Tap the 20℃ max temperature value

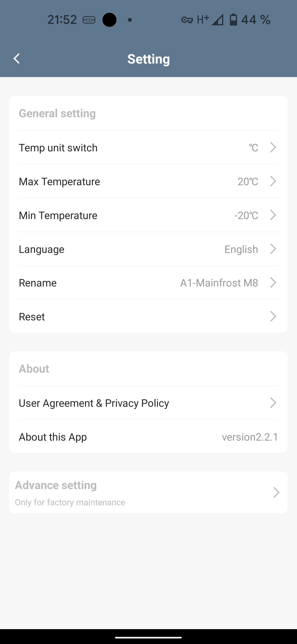click(248, 182)
